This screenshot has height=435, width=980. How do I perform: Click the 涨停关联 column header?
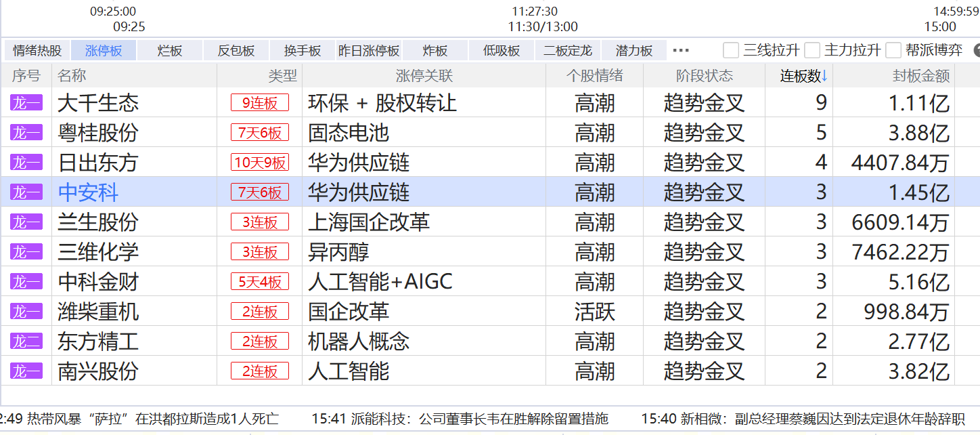424,76
